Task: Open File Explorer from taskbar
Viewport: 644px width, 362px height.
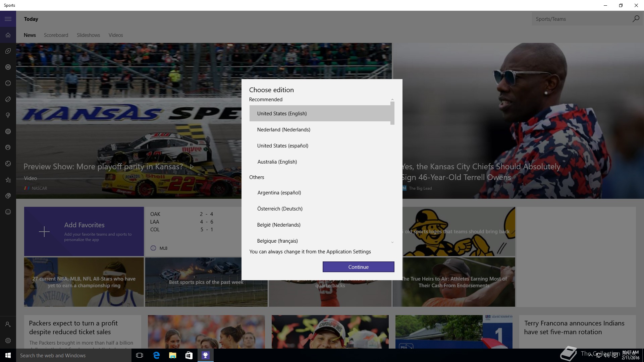Action: click(x=172, y=355)
